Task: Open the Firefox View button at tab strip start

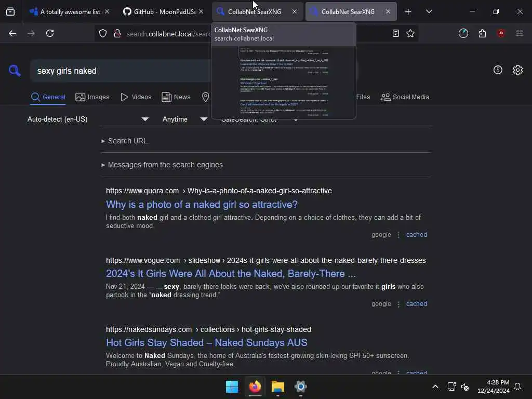Action: tap(10, 11)
